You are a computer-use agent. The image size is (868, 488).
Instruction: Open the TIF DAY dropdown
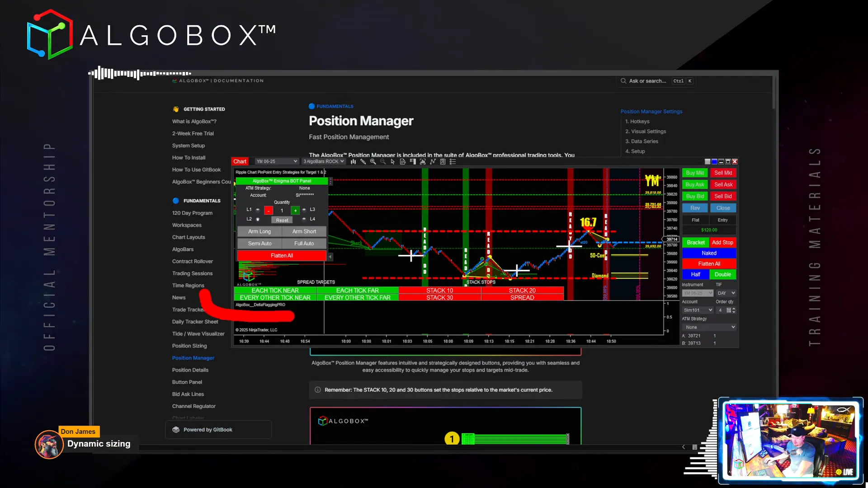726,293
